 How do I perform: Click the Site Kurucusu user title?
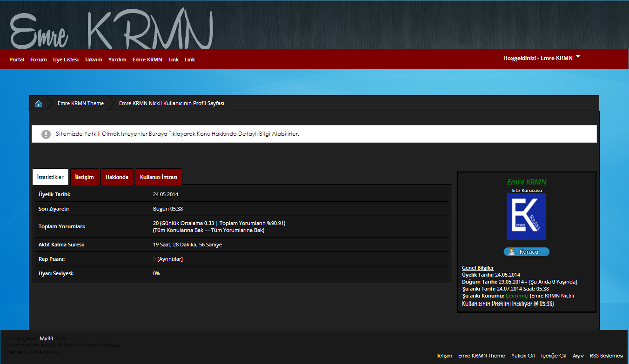click(526, 190)
